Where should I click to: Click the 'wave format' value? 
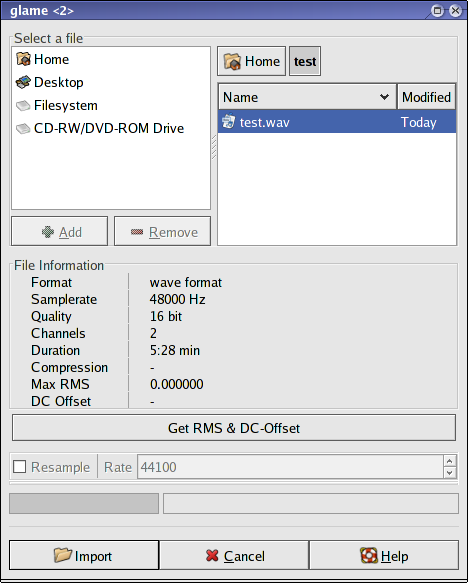[185, 283]
